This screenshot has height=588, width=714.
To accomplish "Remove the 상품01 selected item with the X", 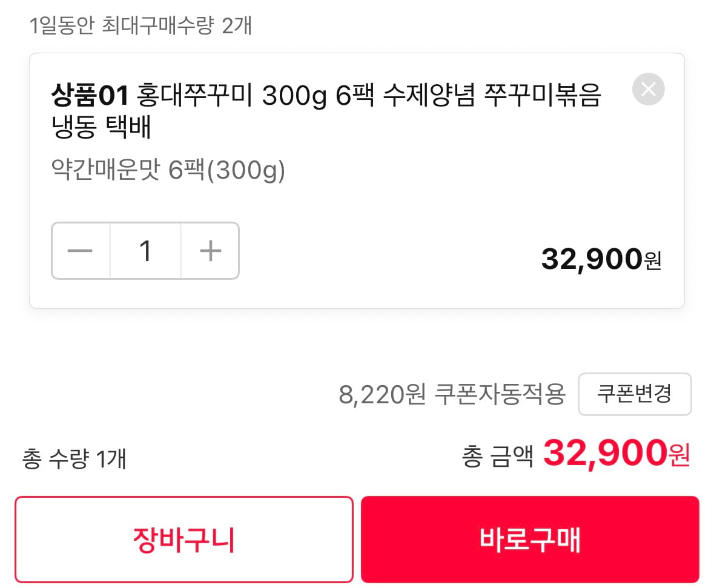I will [x=648, y=89].
